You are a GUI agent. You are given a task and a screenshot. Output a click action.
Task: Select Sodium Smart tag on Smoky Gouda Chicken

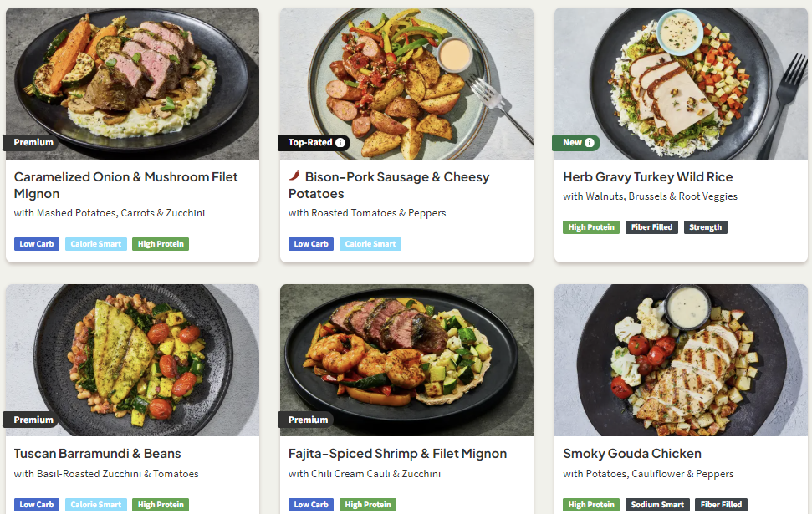coord(657,505)
